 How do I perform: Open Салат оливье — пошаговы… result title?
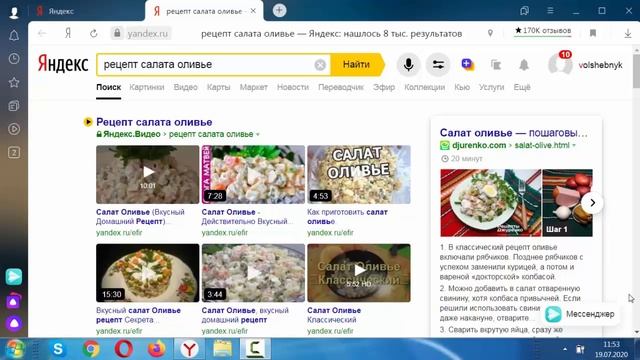tap(514, 133)
